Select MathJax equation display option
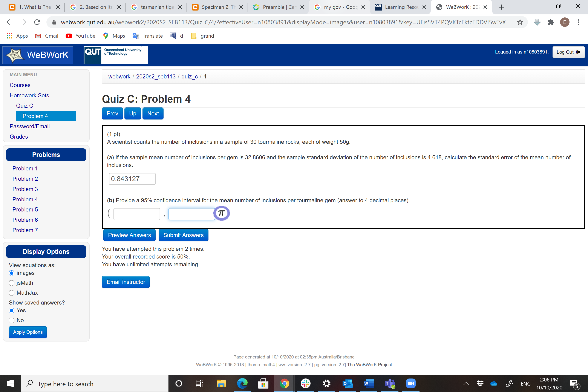This screenshot has height=392, width=588. tap(12, 293)
